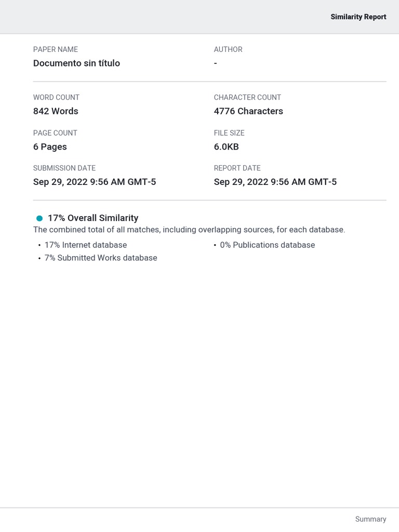Click the Similarity Report header title

click(x=358, y=17)
